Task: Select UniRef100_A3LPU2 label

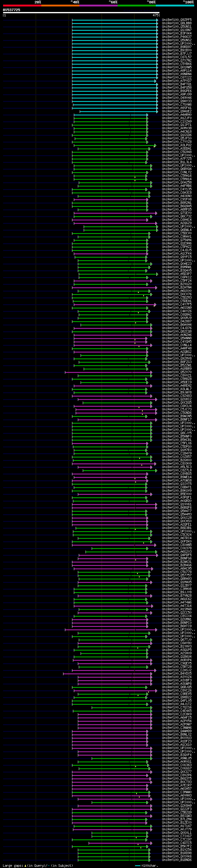Action: point(177,145)
